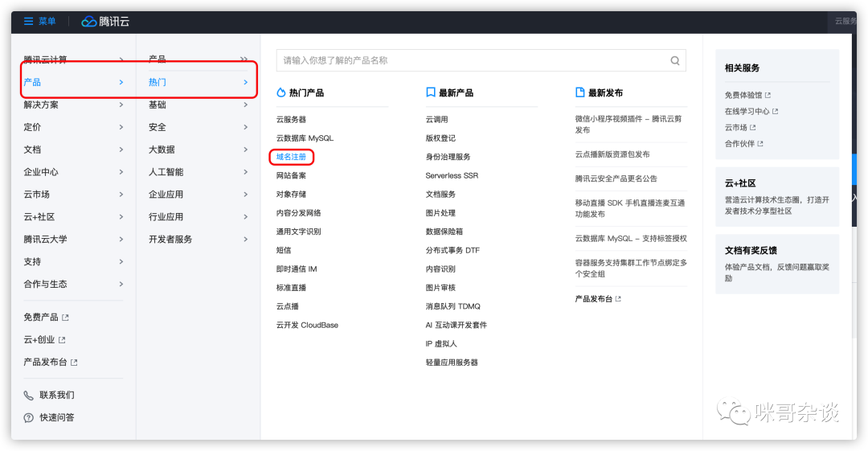Screen dimensions: 868x451
Task: Click the bookmark icon of 最新产品
Action: point(430,92)
